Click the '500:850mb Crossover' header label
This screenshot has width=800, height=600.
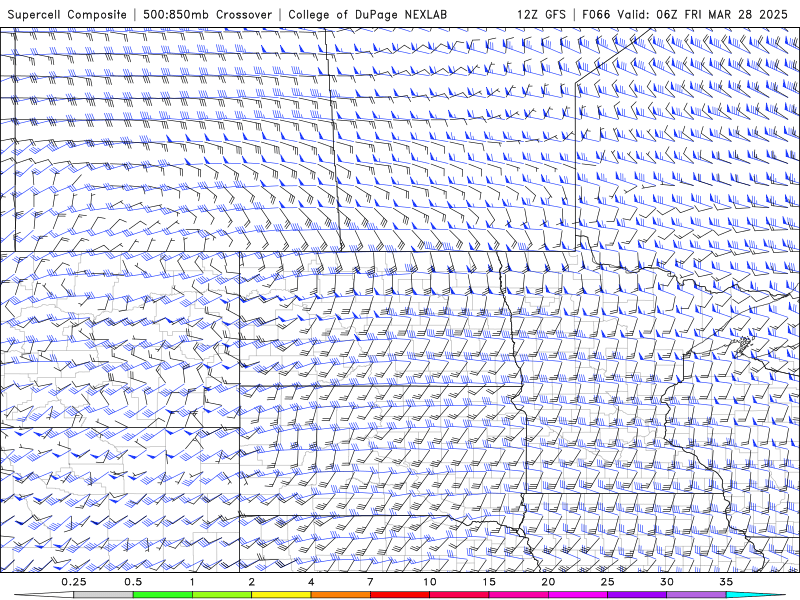tap(208, 14)
